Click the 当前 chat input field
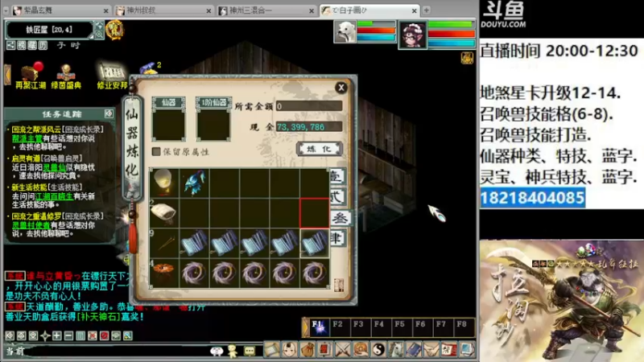This screenshot has width=644, height=362. point(117,352)
